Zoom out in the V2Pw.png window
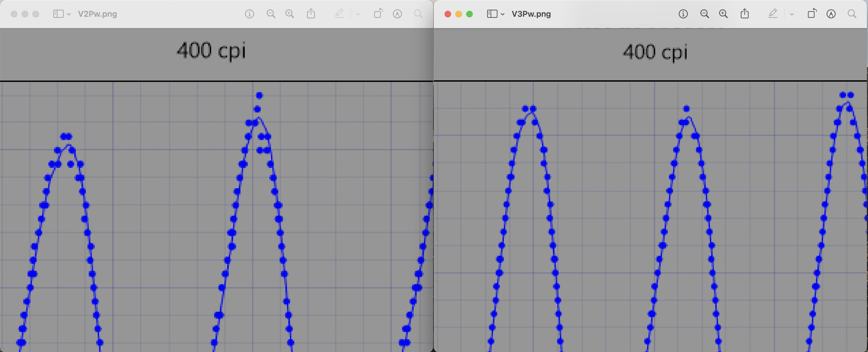Image resolution: width=868 pixels, height=352 pixels. tap(270, 14)
